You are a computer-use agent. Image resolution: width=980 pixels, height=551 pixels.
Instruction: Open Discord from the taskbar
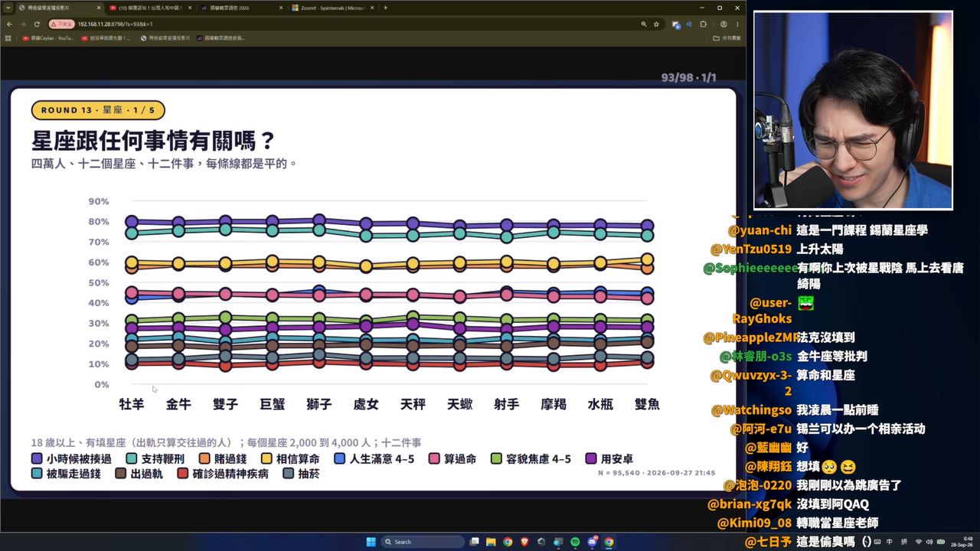point(592,542)
